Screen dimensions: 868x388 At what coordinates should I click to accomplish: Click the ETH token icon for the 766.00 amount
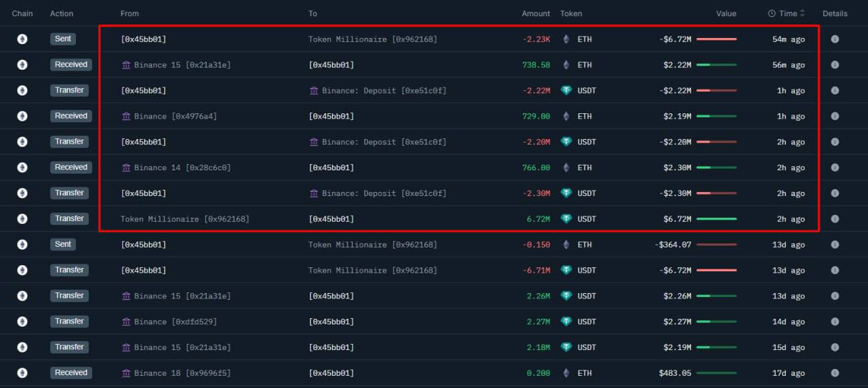[x=566, y=168]
